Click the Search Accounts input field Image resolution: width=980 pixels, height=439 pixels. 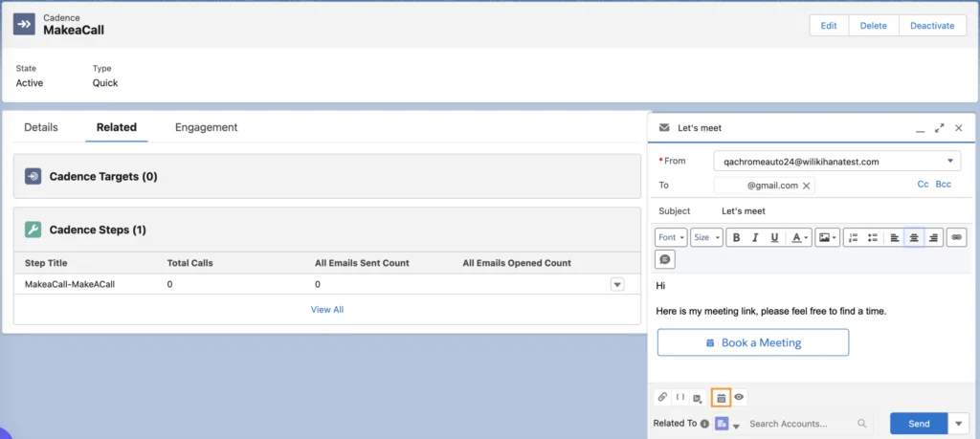[803, 424]
